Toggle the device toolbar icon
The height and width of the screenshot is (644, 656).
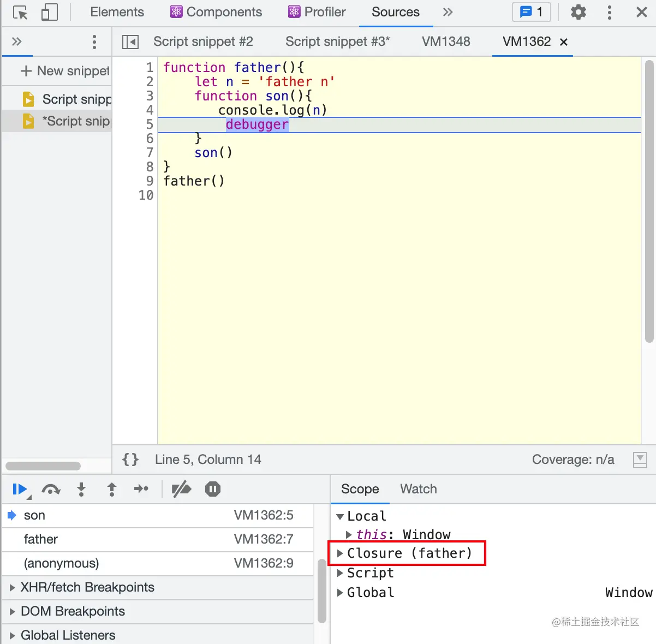coord(49,13)
